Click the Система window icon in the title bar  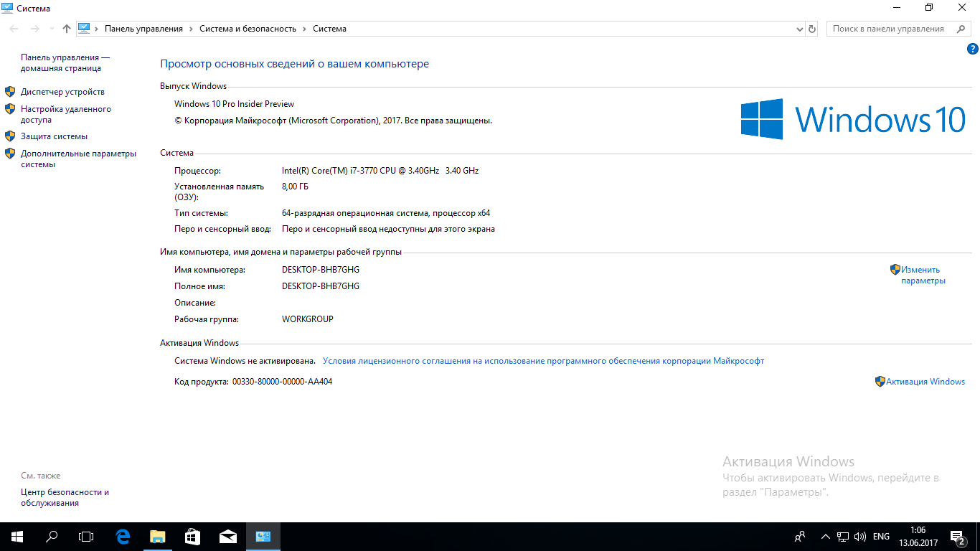7,8
